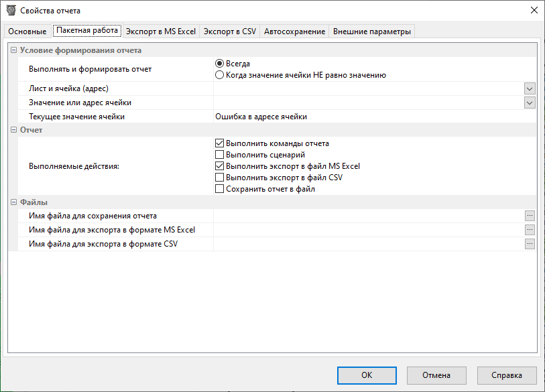
Task: Browse for MS Excel export file name
Action: click(530, 230)
